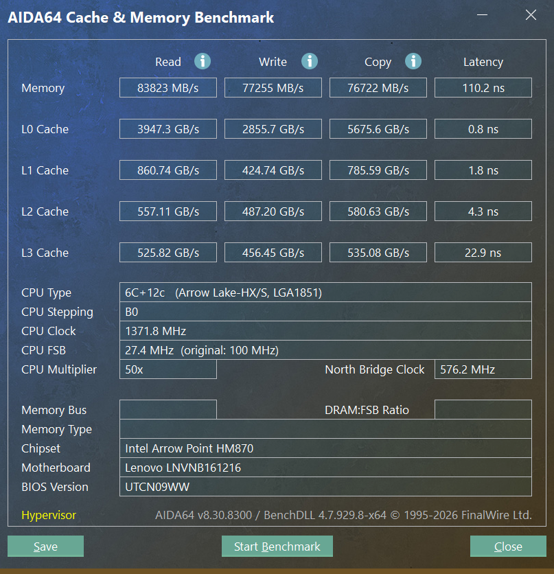Viewport: 554px width, 574px height.
Task: Click the Write column info icon
Action: tap(309, 61)
